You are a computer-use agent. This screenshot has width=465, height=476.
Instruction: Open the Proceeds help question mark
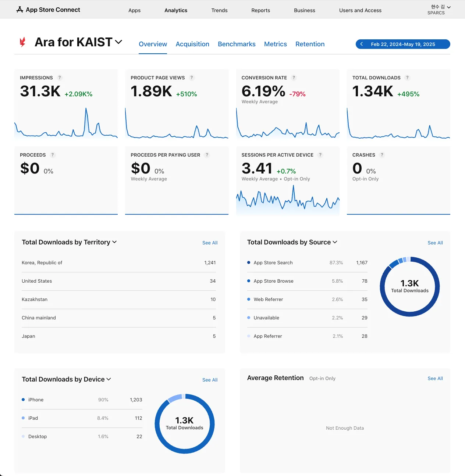[53, 155]
